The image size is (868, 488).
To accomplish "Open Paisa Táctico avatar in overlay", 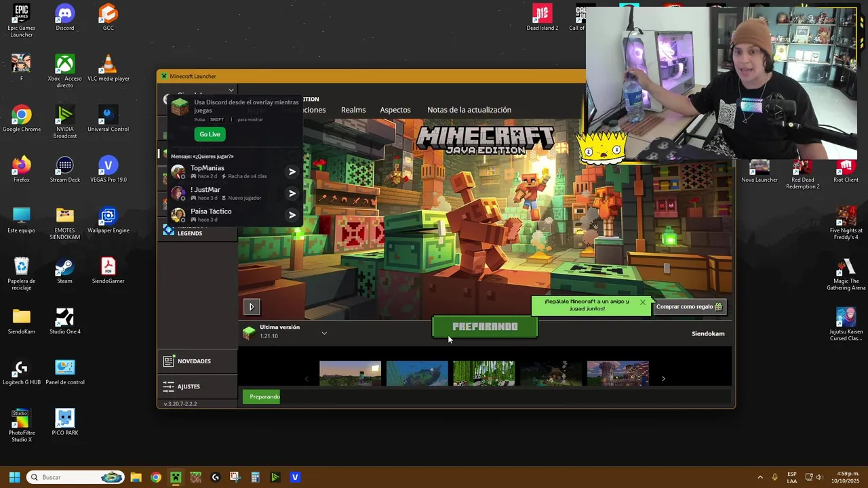I will tap(178, 215).
